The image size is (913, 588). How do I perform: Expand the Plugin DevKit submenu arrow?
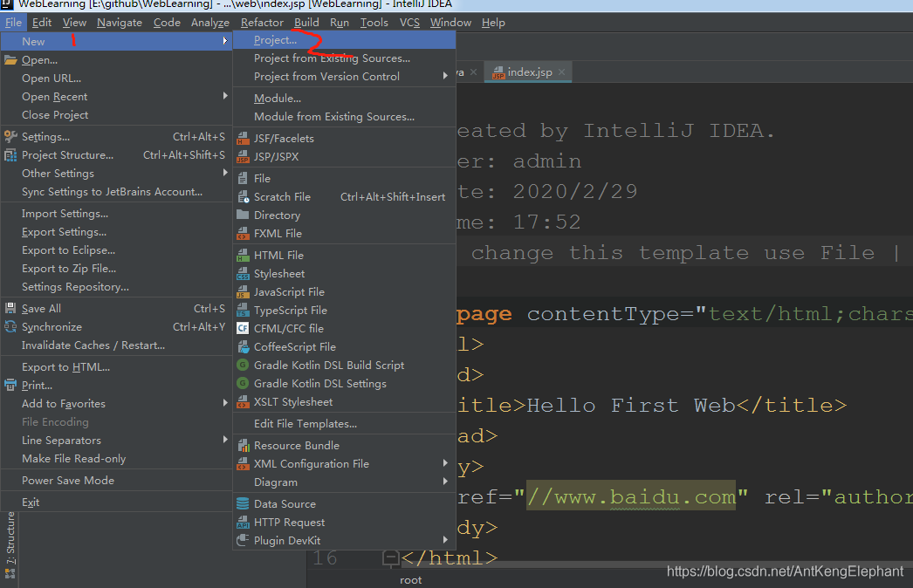tap(445, 540)
